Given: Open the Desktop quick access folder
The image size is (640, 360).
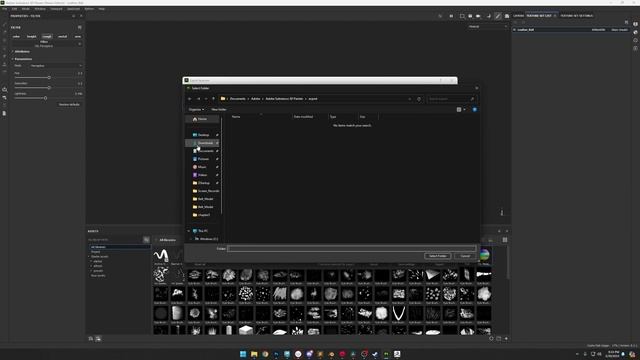Looking at the screenshot, I should 203,135.
